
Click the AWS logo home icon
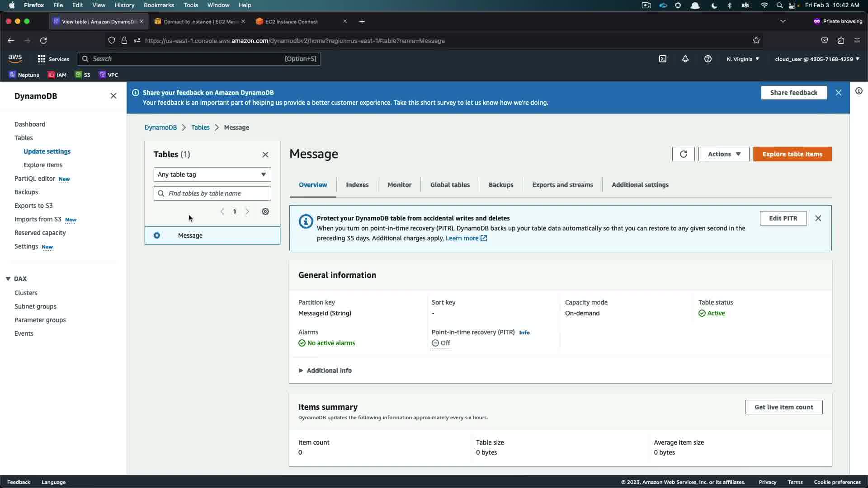coord(15,59)
